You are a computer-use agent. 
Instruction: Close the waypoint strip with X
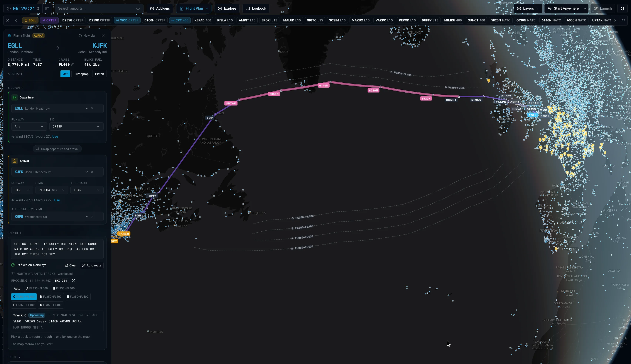(8, 20)
